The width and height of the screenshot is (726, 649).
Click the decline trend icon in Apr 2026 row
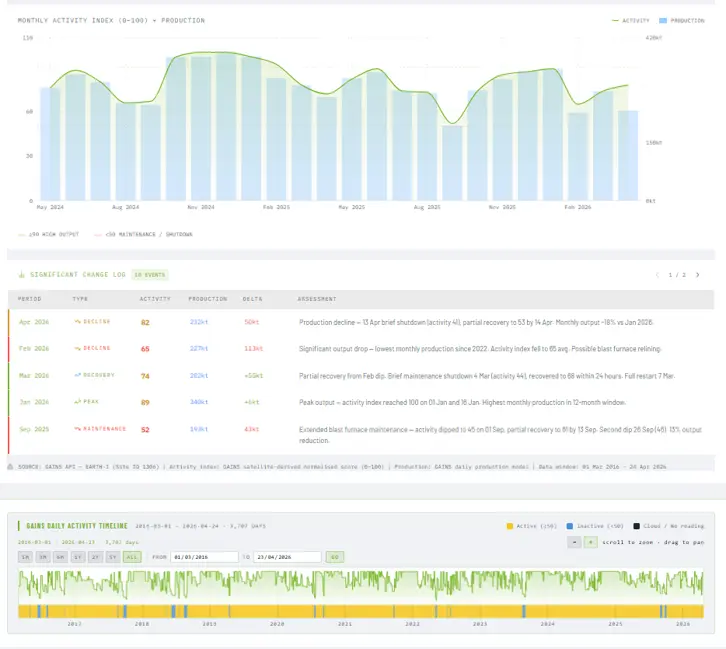pyautogui.click(x=77, y=321)
